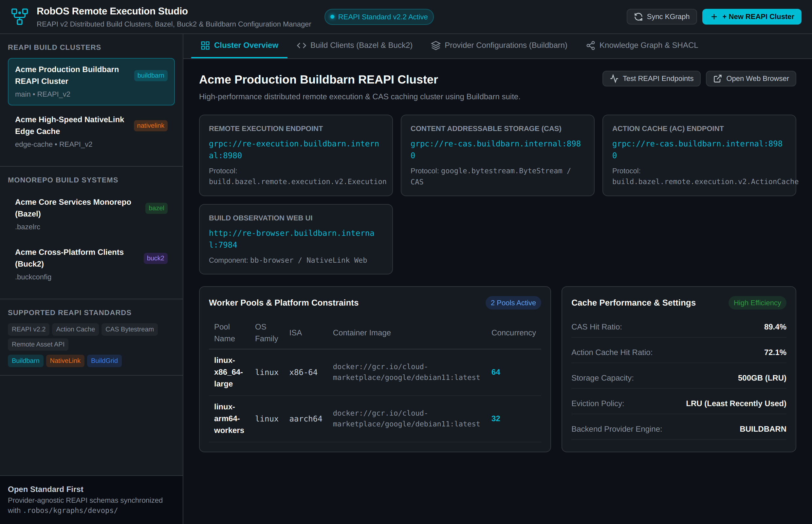This screenshot has width=812, height=524.
Task: Select the linux-arm64-workers pool name
Action: tap(229, 419)
